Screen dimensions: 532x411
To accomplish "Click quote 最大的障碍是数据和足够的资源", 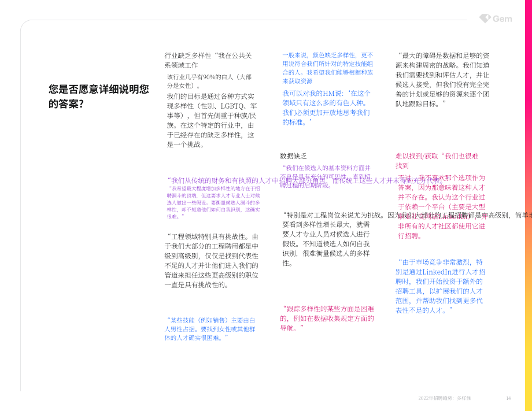I will tap(442, 80).
